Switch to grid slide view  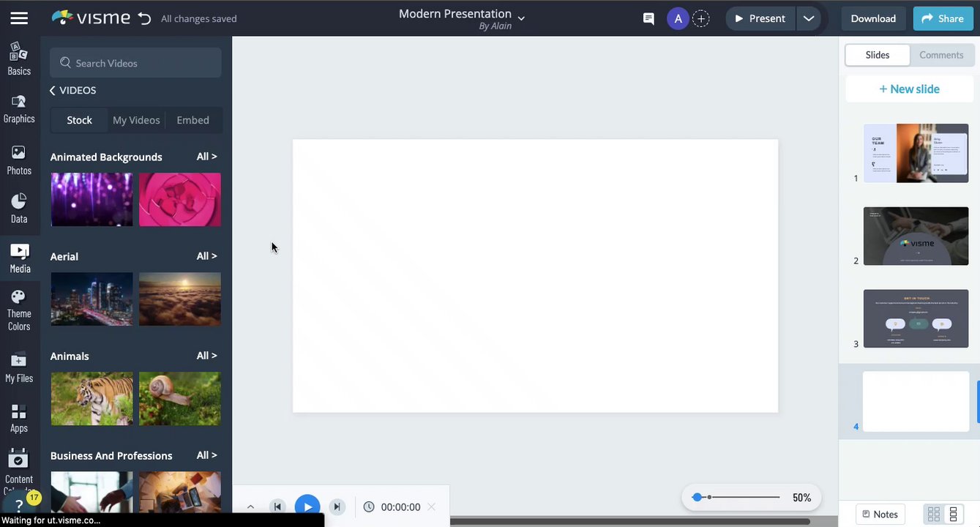coord(934,514)
